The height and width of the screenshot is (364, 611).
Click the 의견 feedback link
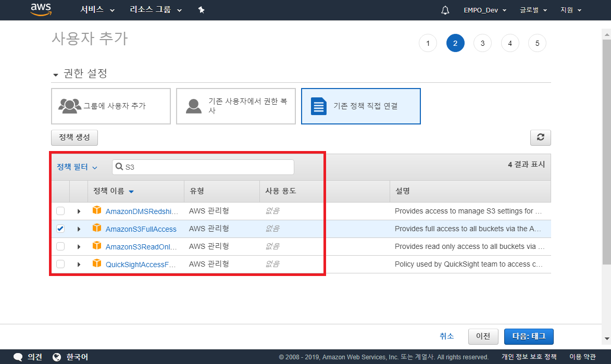35,357
